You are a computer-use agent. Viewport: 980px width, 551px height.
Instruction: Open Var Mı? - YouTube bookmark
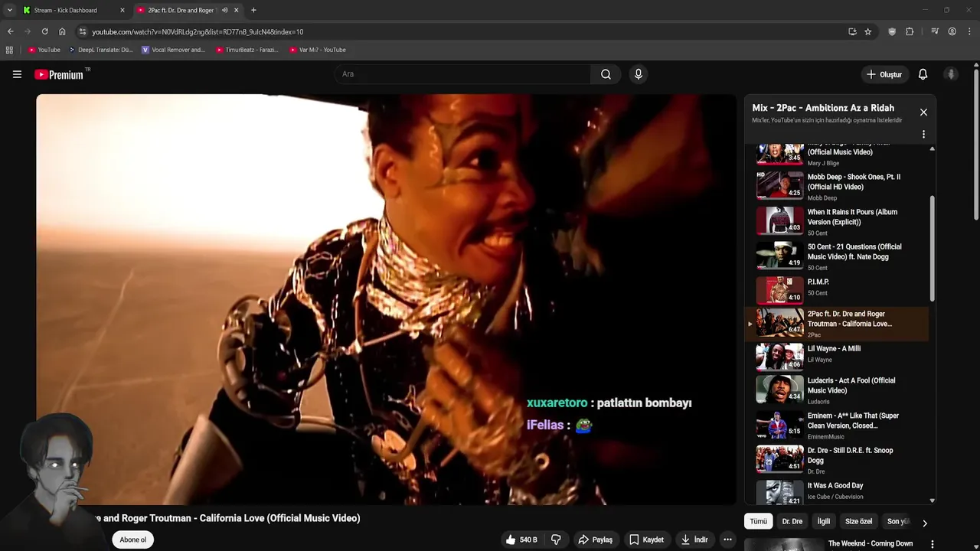pos(318,50)
